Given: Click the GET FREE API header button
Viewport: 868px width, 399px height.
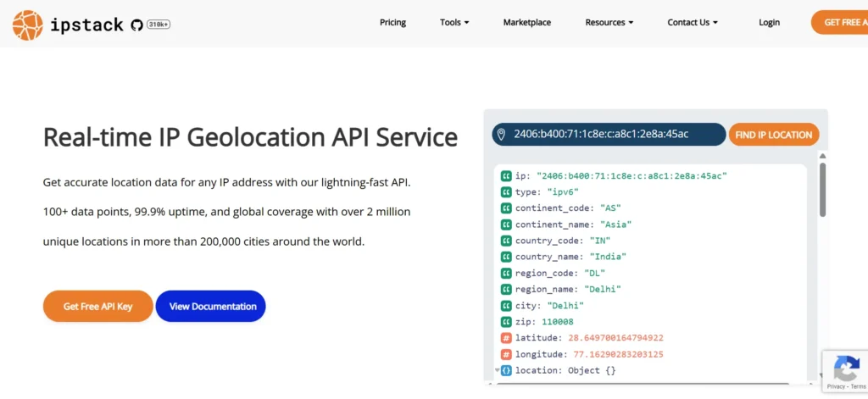Looking at the screenshot, I should coord(840,23).
